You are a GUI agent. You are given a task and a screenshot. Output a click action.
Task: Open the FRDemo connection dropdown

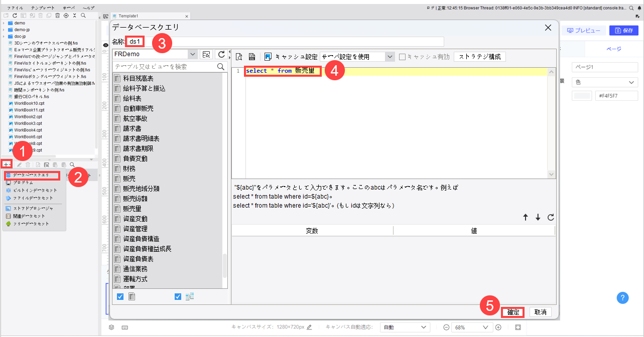click(192, 54)
